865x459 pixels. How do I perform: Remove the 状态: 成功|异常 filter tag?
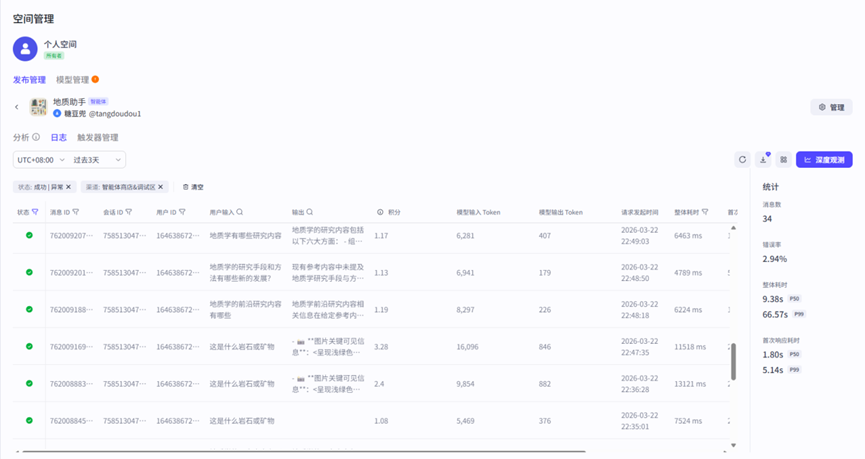[68, 187]
